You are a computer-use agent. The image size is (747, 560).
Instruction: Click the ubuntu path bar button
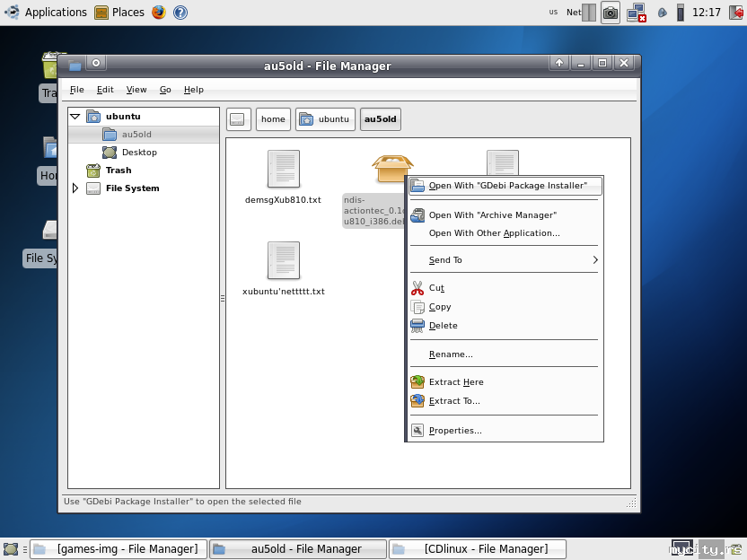pos(324,119)
